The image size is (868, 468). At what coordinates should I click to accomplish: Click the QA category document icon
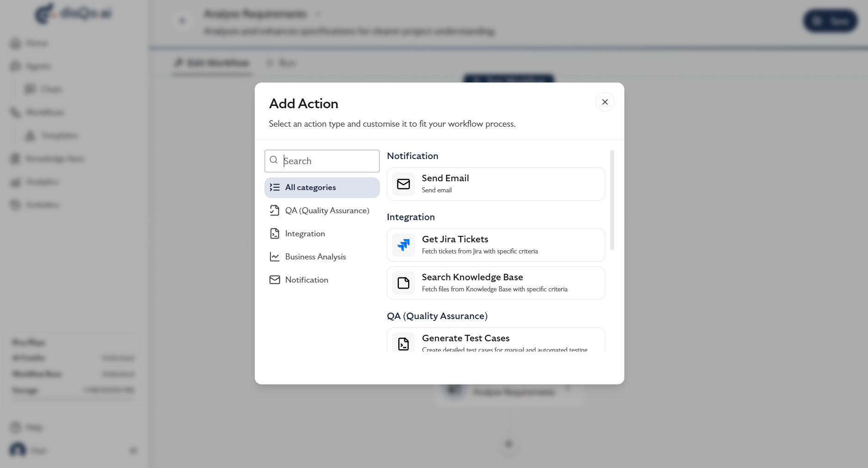point(275,210)
